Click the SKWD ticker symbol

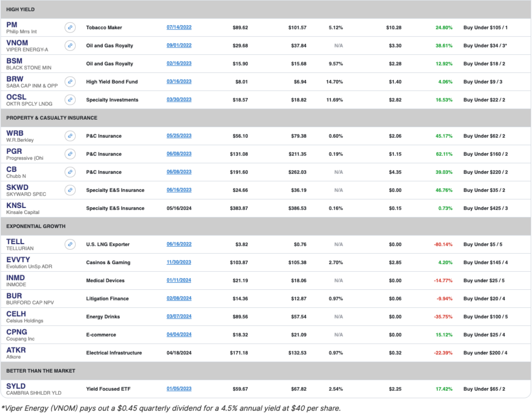pos(17,187)
